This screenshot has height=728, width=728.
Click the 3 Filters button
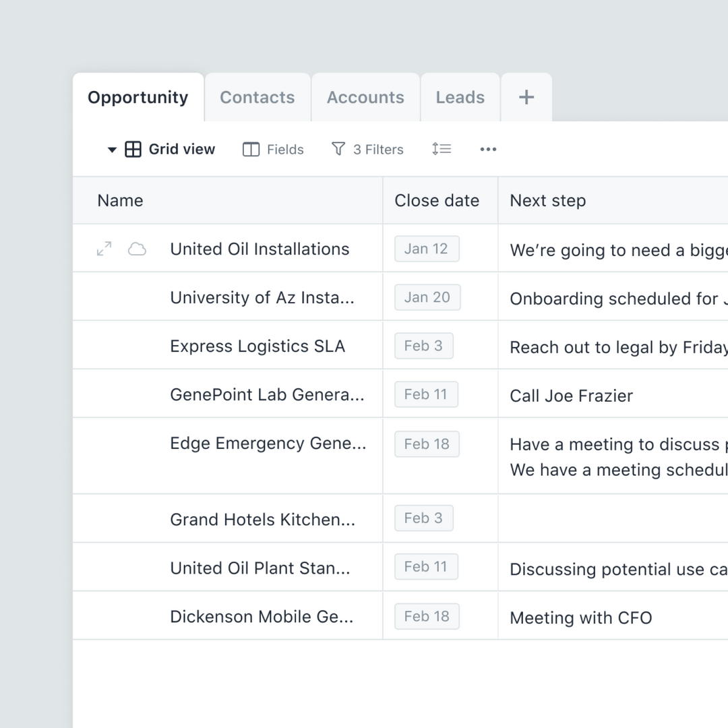(377, 149)
